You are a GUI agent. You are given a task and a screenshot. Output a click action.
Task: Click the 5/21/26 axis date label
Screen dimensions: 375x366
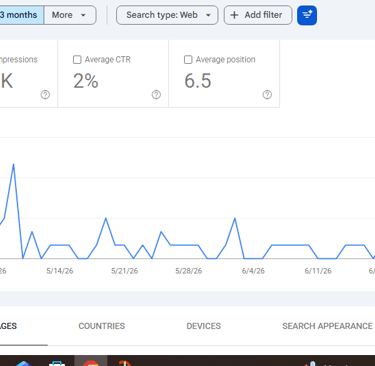coord(124,271)
